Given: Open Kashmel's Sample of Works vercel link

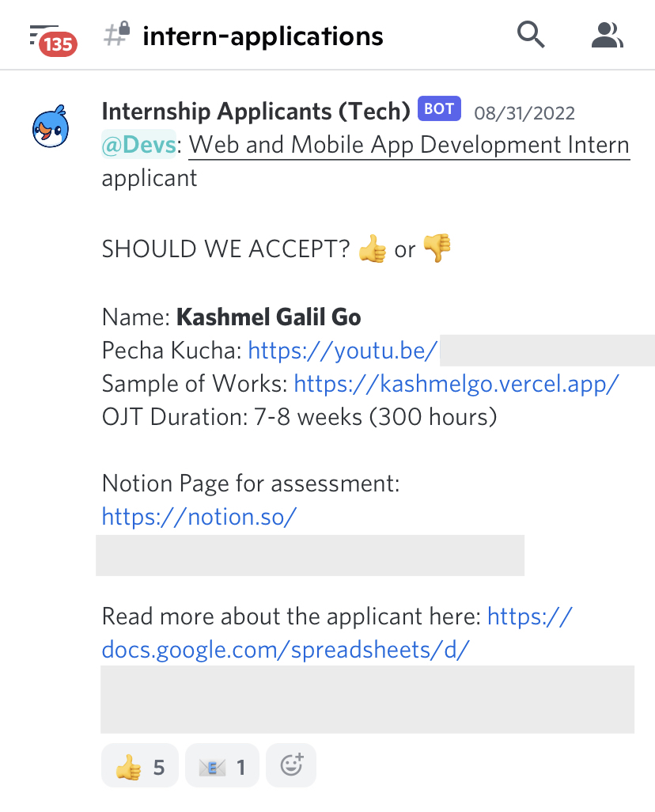Looking at the screenshot, I should 456,383.
